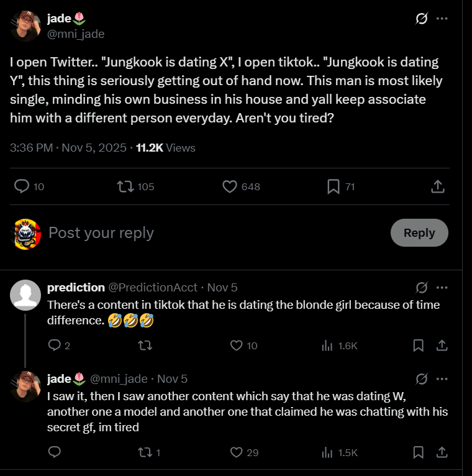Reply to jade's main post via comment icon
Screen dimensions: 472x476
[x=22, y=186]
